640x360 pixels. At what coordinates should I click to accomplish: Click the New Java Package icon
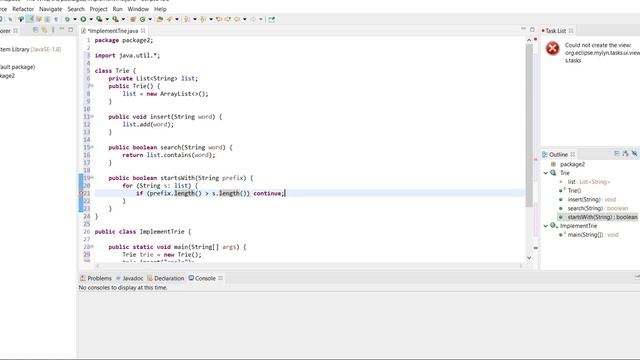pyautogui.click(x=133, y=19)
